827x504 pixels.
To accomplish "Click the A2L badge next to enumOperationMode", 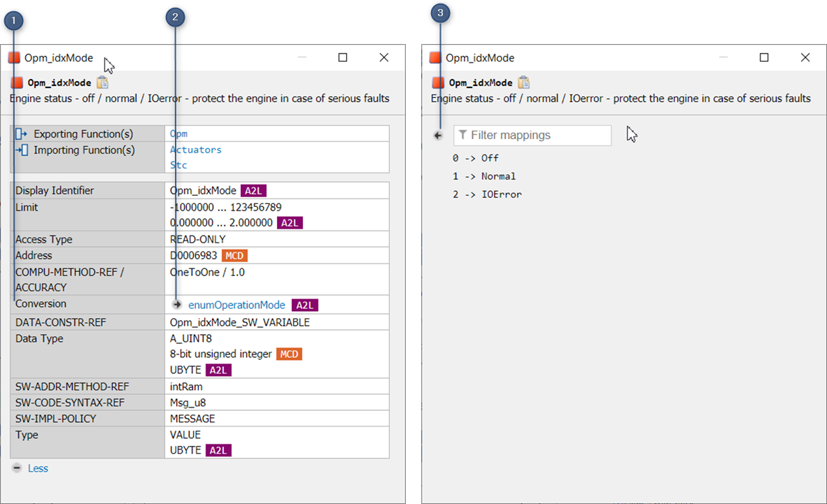I will pyautogui.click(x=305, y=305).
